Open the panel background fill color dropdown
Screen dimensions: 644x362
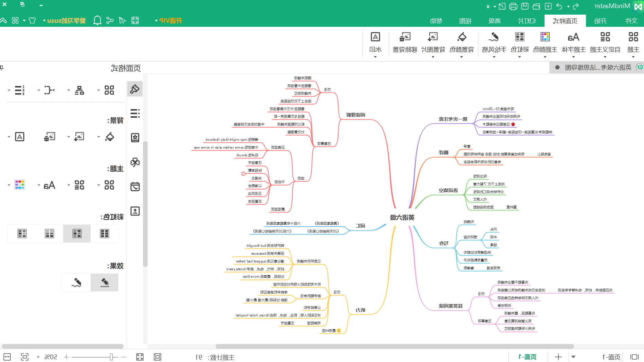click(x=98, y=137)
